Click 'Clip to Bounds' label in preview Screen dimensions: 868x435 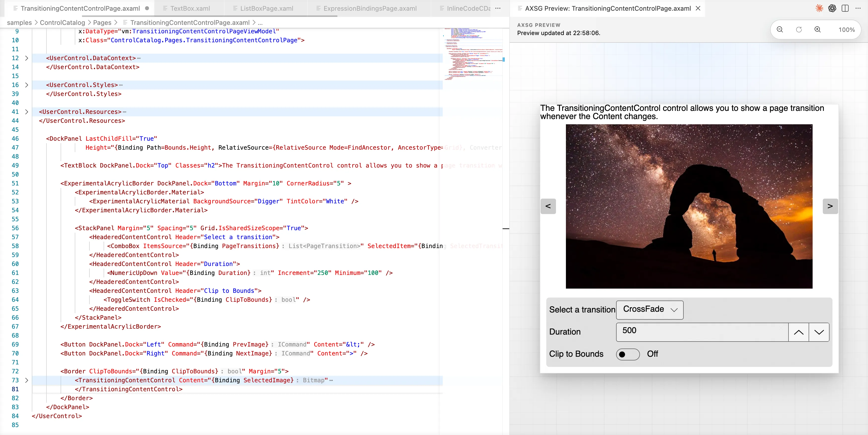pos(576,354)
